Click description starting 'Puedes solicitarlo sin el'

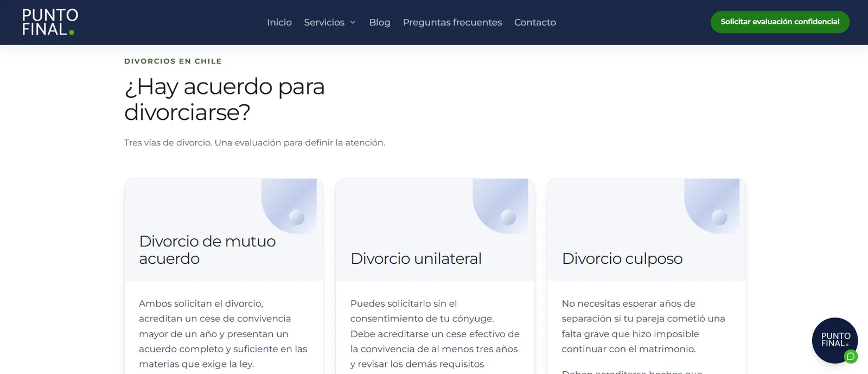(435, 334)
